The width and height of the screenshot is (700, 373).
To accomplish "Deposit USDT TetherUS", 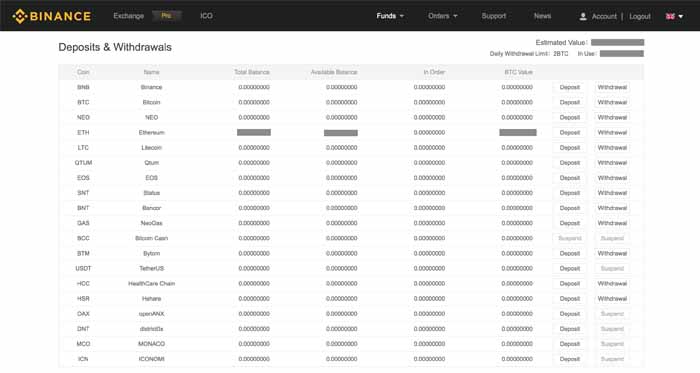I will pyautogui.click(x=570, y=269).
